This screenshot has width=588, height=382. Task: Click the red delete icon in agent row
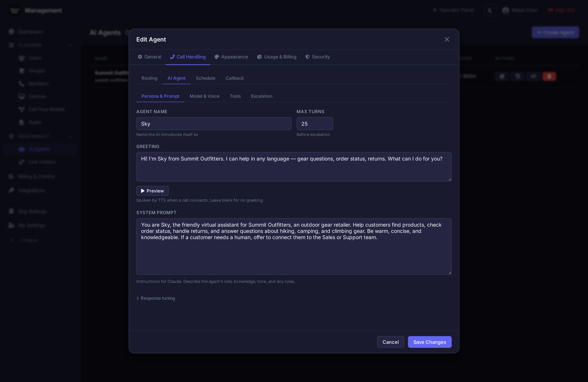(x=549, y=77)
